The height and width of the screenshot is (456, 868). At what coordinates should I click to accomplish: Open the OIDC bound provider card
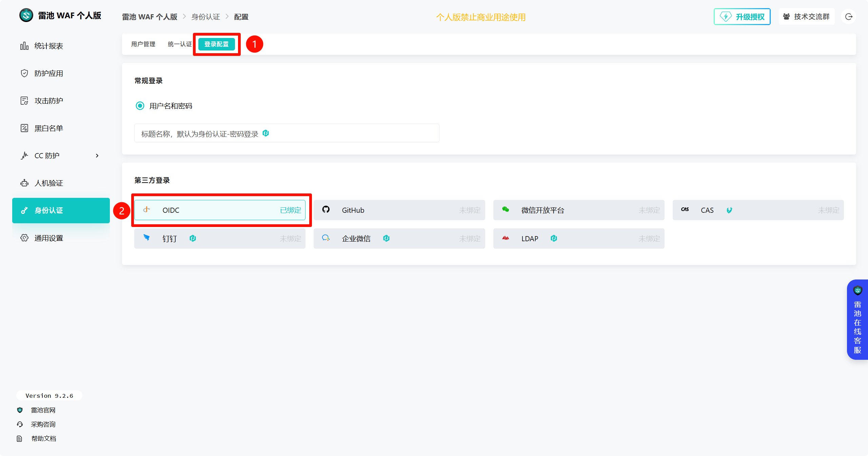[220, 210]
